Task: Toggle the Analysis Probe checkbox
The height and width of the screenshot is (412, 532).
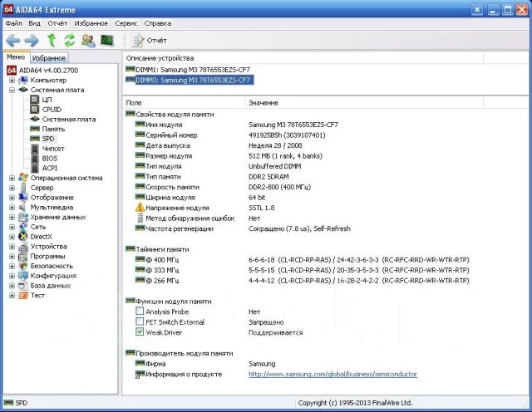Action: tap(140, 311)
